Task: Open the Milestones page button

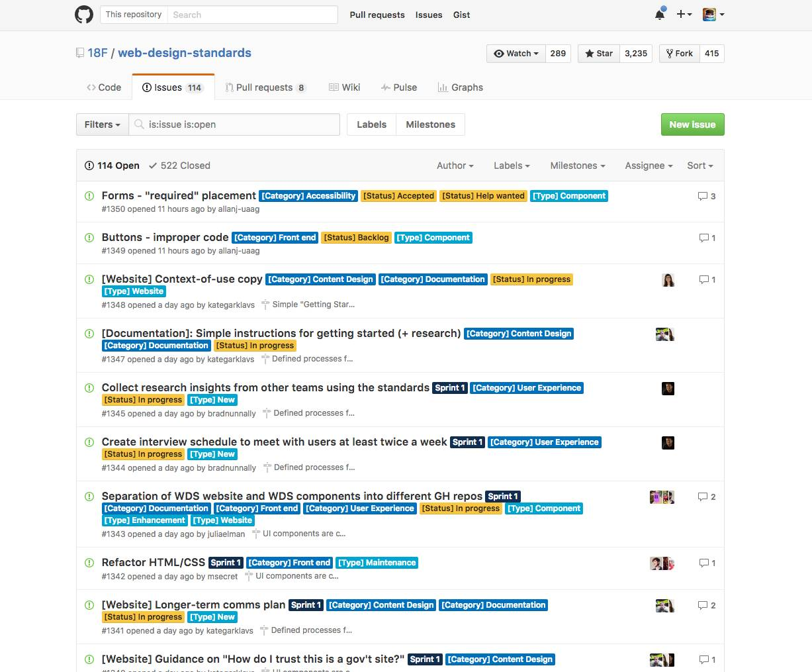Action: click(x=430, y=124)
